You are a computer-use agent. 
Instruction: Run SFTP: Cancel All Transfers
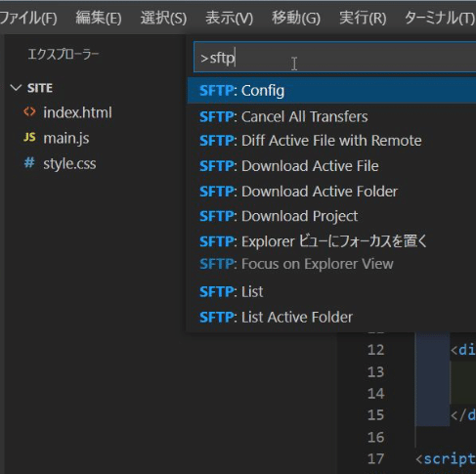[331, 116]
